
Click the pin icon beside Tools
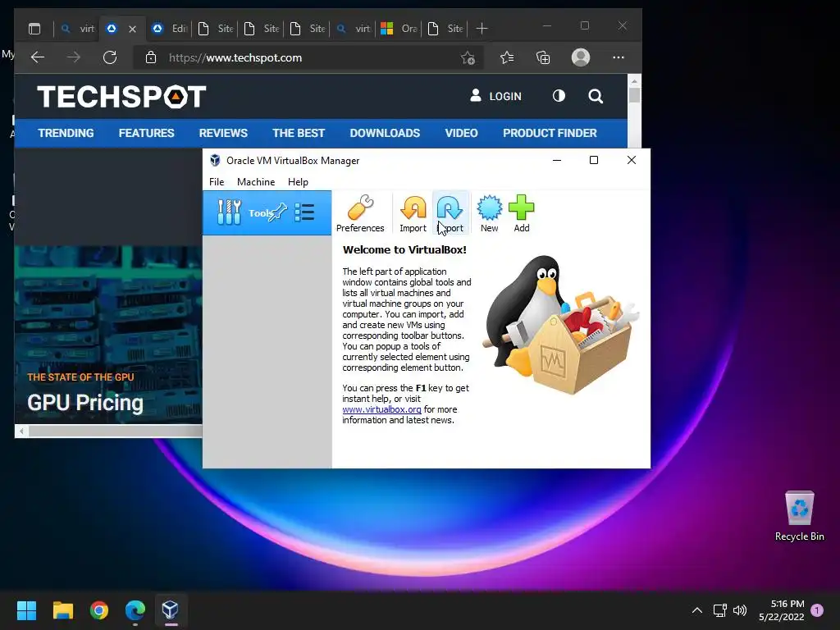click(x=278, y=212)
